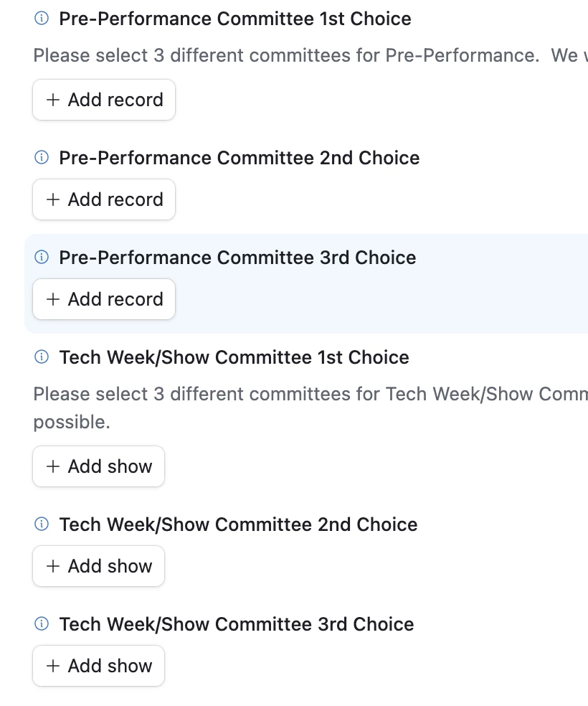Open info icon for Tech Week/Show 1st Choice
Screen dimensions: 588x706
point(42,357)
